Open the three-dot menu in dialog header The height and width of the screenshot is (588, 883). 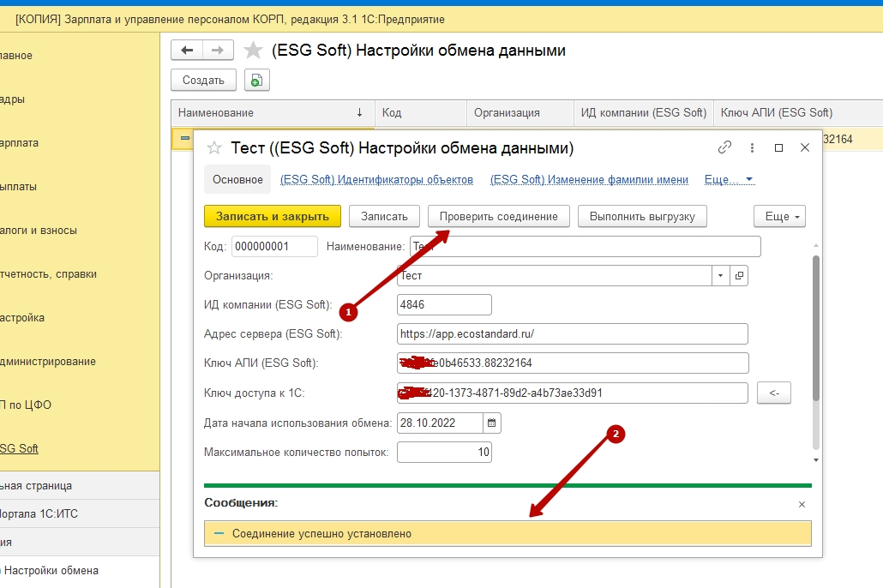click(x=752, y=147)
